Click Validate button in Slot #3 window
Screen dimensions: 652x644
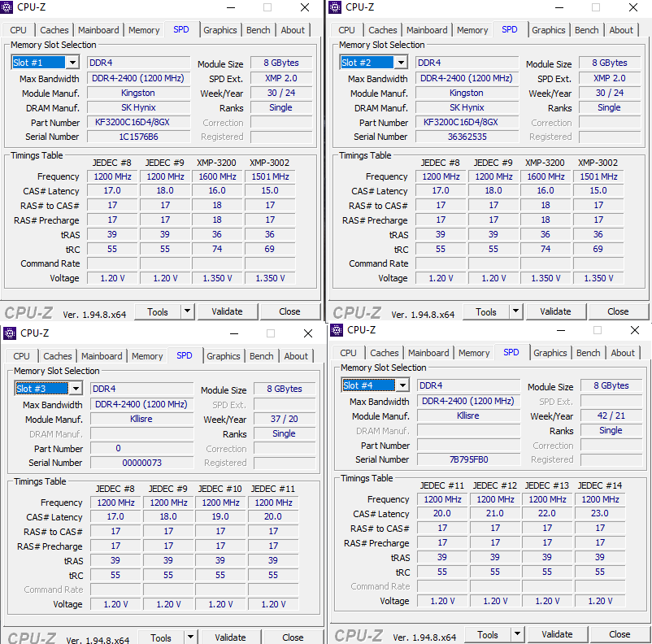[x=231, y=637]
